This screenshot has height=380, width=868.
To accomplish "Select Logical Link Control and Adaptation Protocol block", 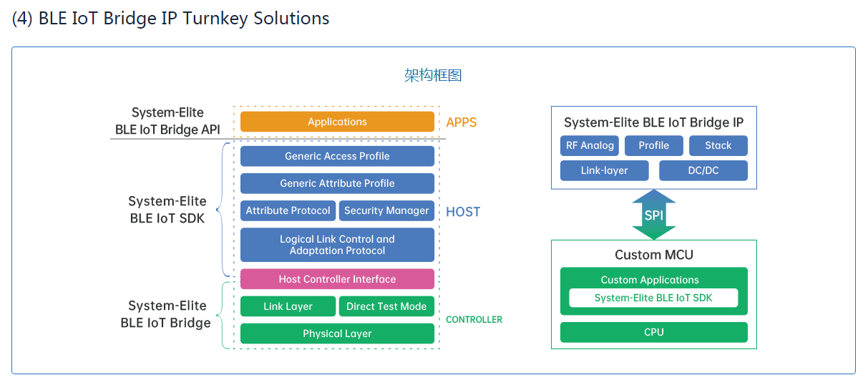I will 337,245.
